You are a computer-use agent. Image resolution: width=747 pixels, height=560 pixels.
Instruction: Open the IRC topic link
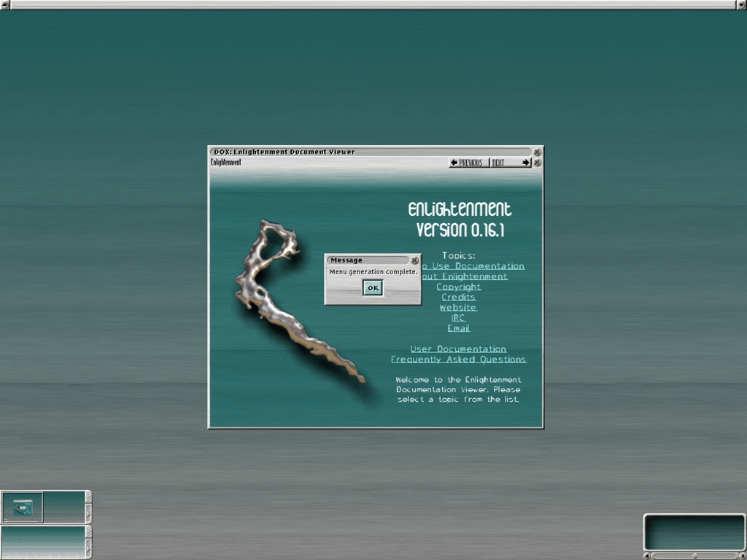coord(458,318)
